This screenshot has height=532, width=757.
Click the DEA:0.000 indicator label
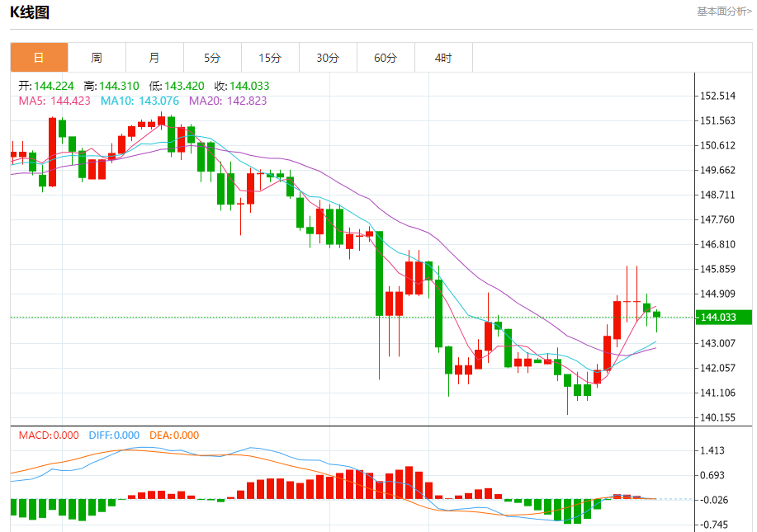(x=174, y=435)
